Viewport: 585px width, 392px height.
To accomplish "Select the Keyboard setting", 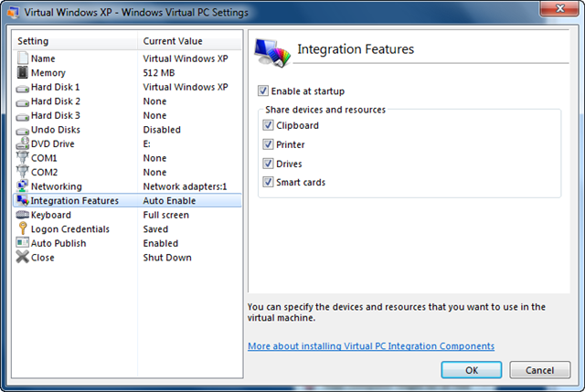I will click(127, 215).
